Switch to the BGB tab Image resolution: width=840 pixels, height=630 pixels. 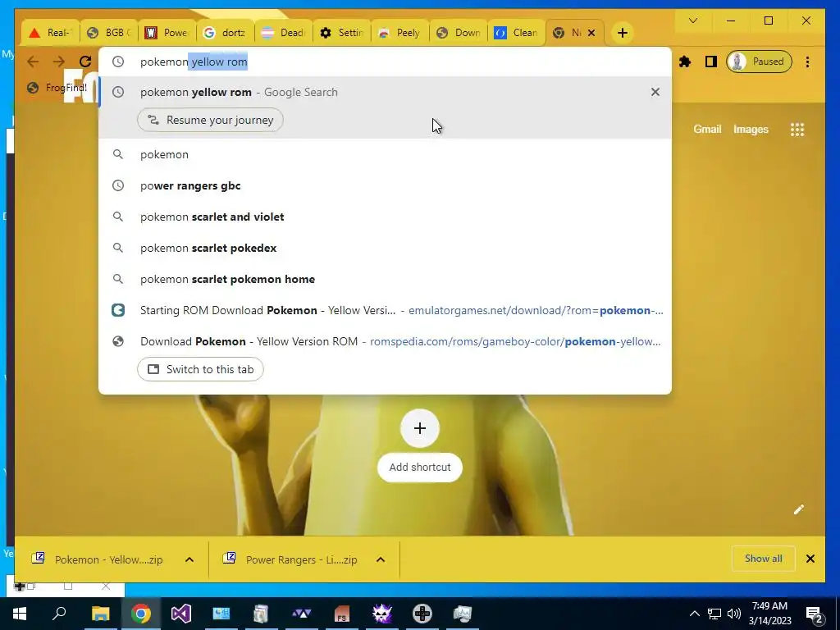tap(109, 33)
